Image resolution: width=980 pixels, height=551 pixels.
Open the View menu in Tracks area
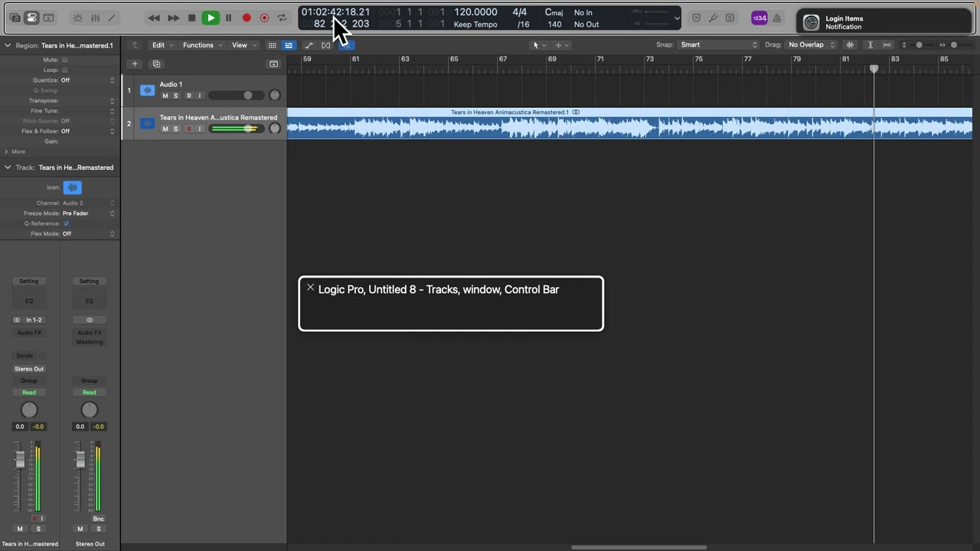(243, 45)
